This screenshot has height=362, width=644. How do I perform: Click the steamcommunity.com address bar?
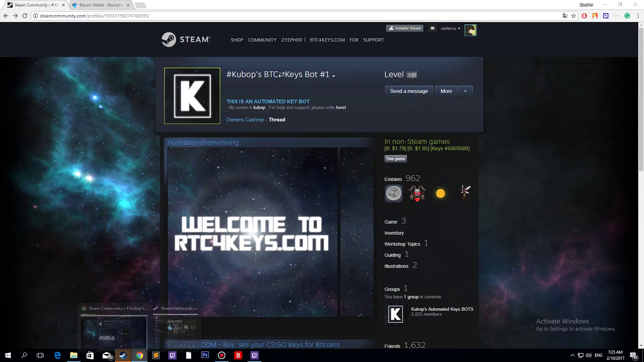pyautogui.click(x=296, y=16)
